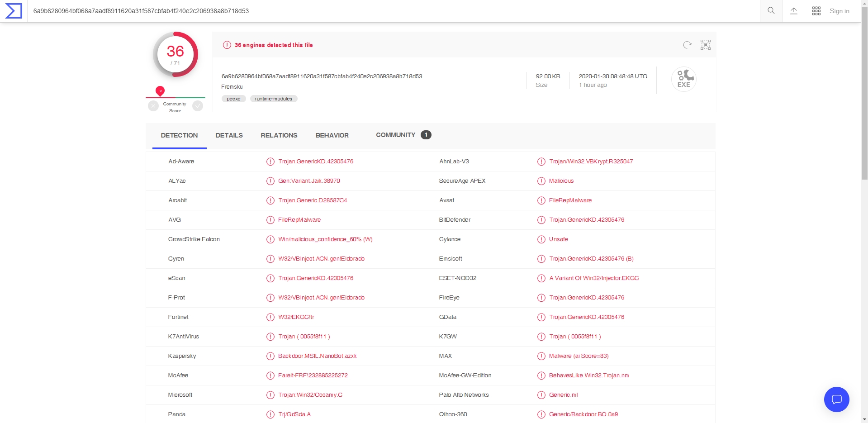
Task: Open the Relations tab
Action: (x=279, y=135)
